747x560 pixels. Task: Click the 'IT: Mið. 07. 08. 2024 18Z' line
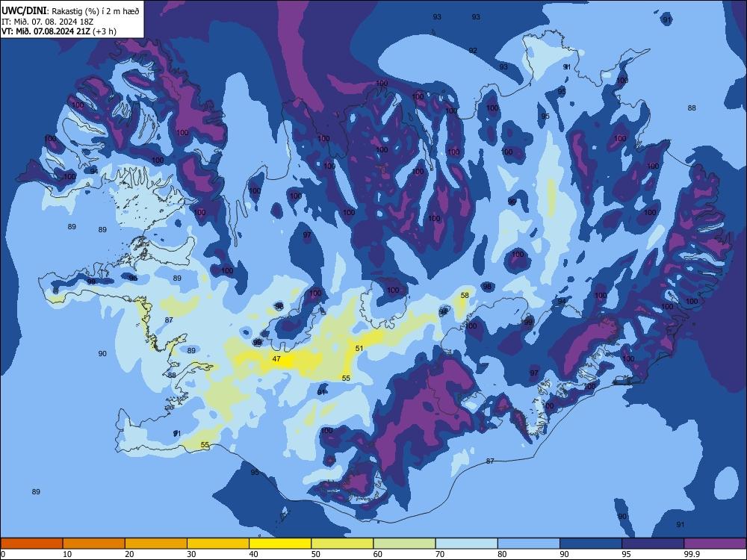click(48, 22)
